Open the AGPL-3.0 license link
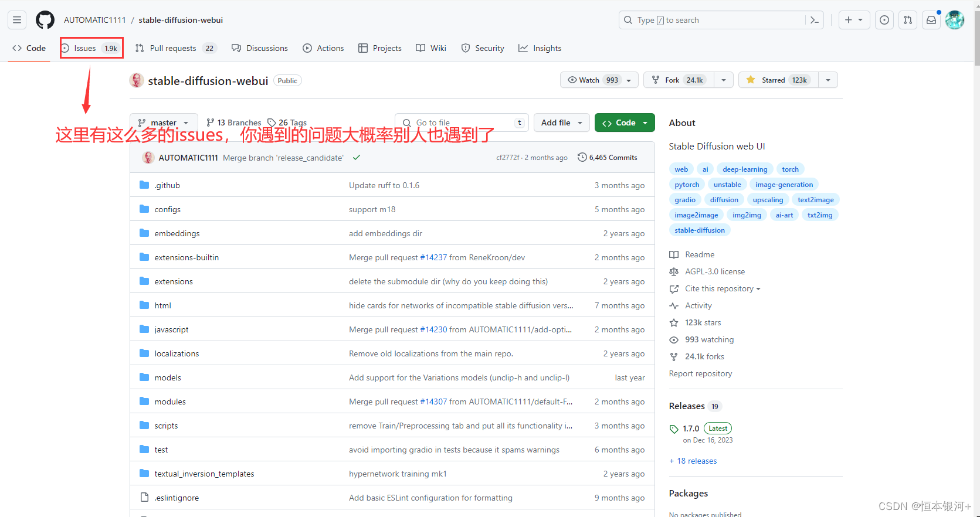The image size is (980, 517). coord(707,271)
